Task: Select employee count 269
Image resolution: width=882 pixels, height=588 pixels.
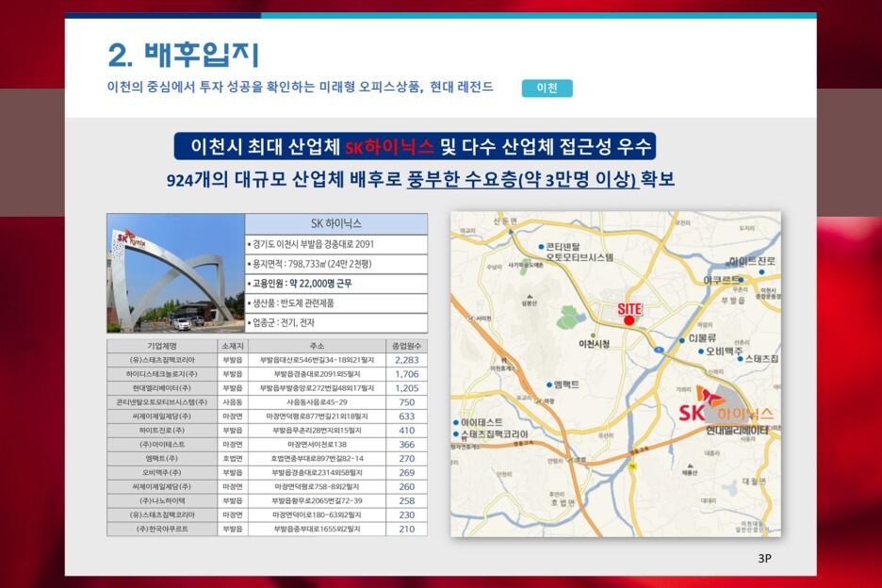Action: click(407, 473)
